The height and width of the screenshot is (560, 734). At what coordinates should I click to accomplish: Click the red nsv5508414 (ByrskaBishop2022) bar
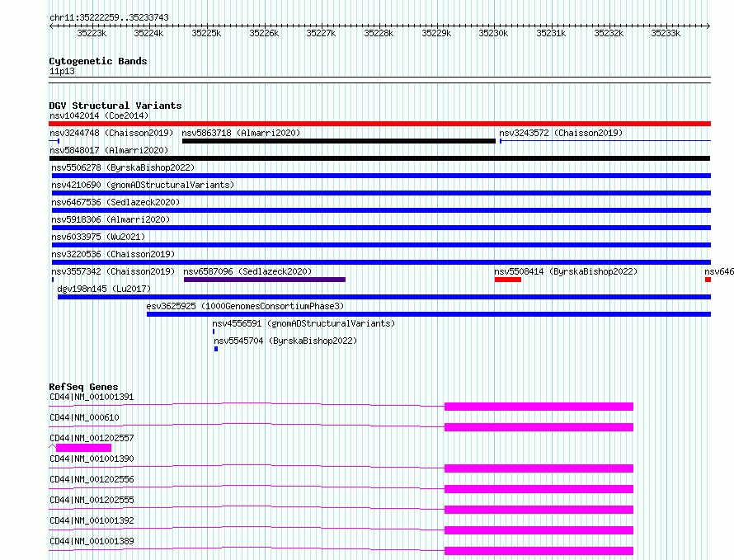(508, 280)
